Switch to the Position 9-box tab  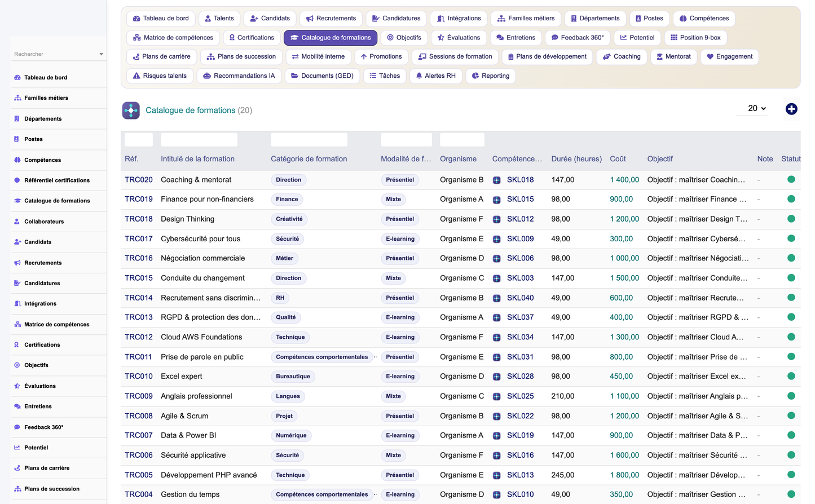[x=695, y=38]
